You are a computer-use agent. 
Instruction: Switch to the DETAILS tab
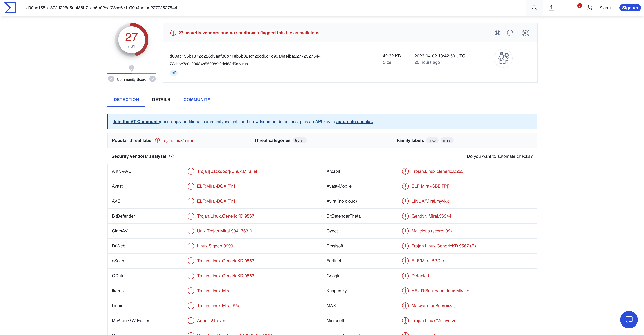click(x=161, y=100)
